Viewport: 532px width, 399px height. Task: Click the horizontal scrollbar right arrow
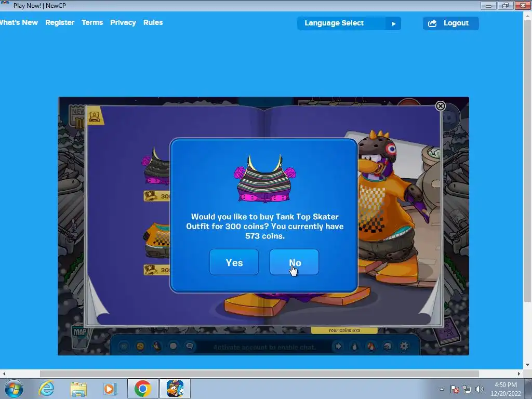pos(519,374)
